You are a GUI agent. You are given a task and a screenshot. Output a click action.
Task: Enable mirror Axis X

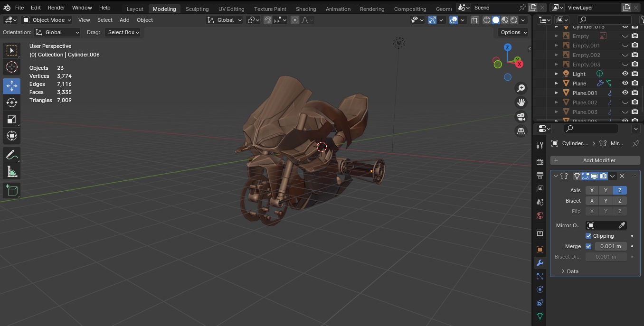pyautogui.click(x=592, y=190)
